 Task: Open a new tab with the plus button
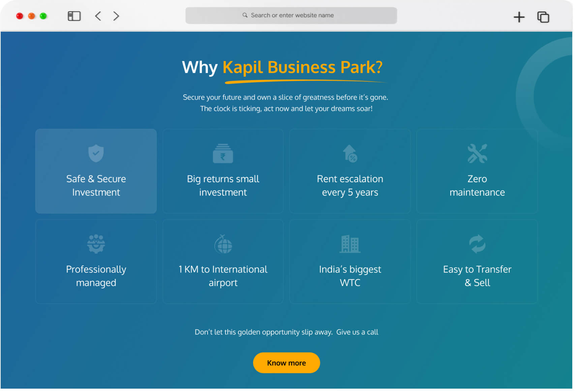tap(519, 17)
